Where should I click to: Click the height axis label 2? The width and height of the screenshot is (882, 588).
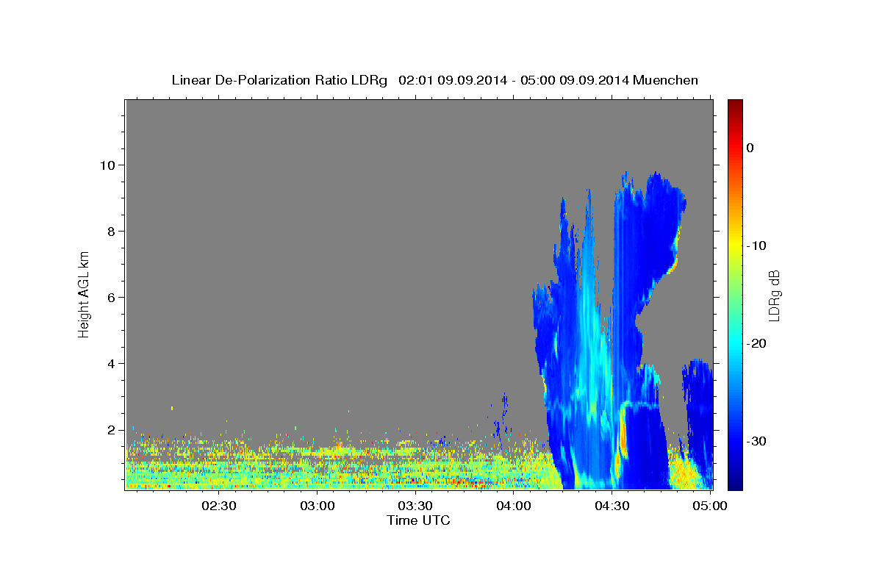(112, 430)
